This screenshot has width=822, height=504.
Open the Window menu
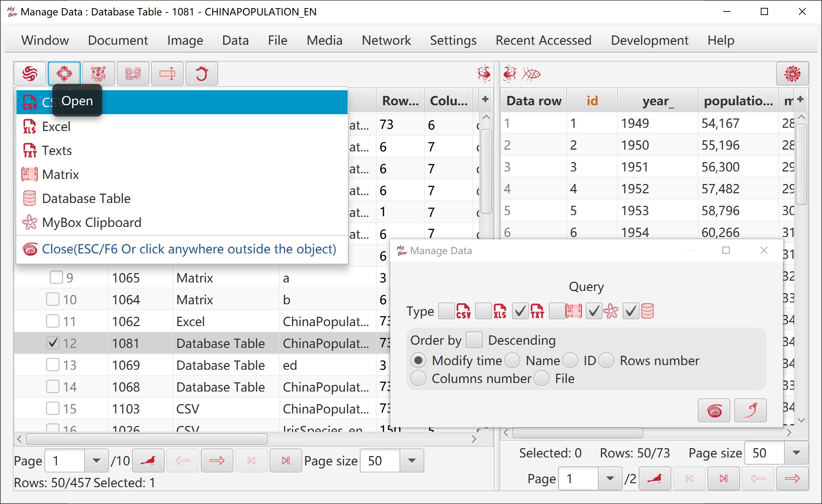45,40
